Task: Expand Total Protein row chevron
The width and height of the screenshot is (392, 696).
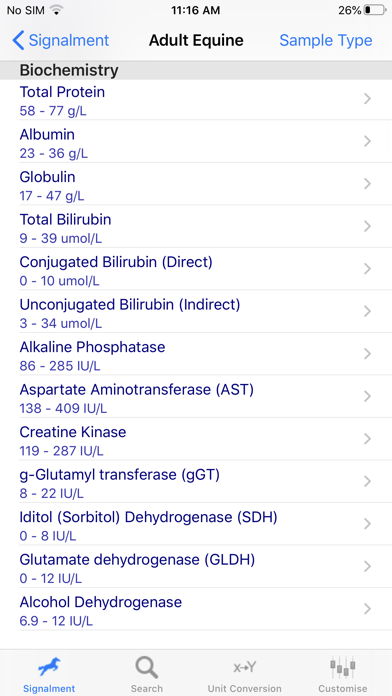Action: coord(367,99)
